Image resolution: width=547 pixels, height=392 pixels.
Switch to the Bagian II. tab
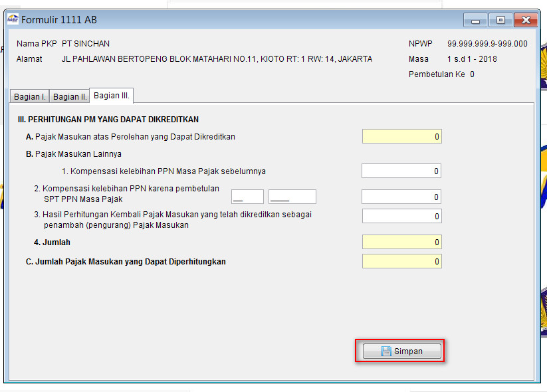69,96
